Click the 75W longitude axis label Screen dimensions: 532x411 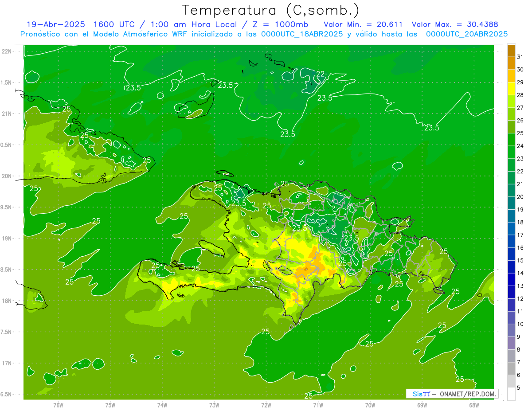coord(110,405)
